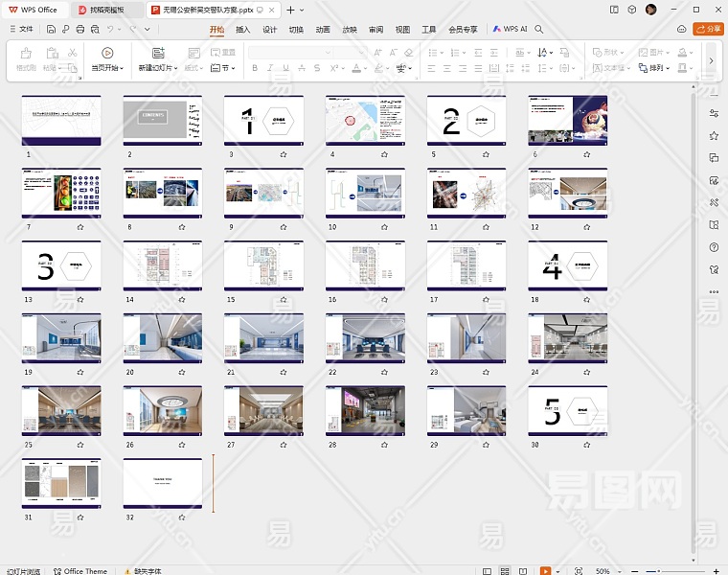This screenshot has height=575, width=728.
Task: Mark slide 32 with its star toggle
Action: (181, 517)
